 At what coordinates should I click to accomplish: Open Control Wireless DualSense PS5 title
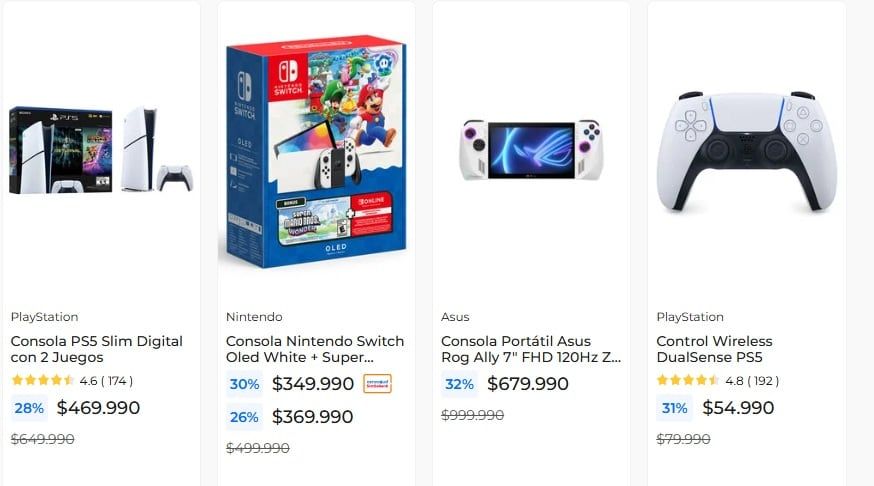tap(714, 349)
